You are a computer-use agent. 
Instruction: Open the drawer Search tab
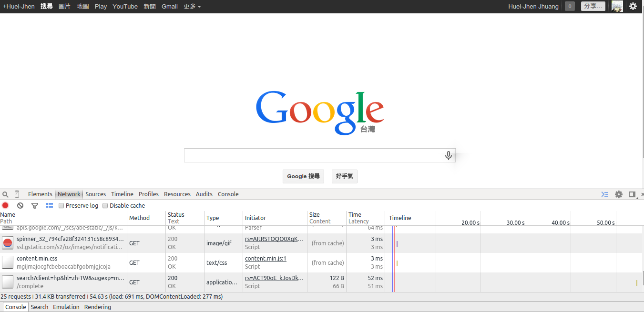40,307
